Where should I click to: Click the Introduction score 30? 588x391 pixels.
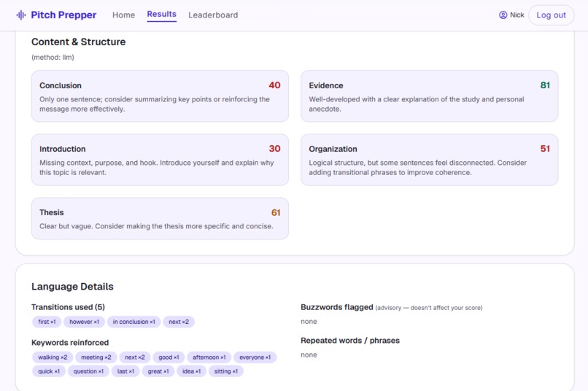coord(274,149)
